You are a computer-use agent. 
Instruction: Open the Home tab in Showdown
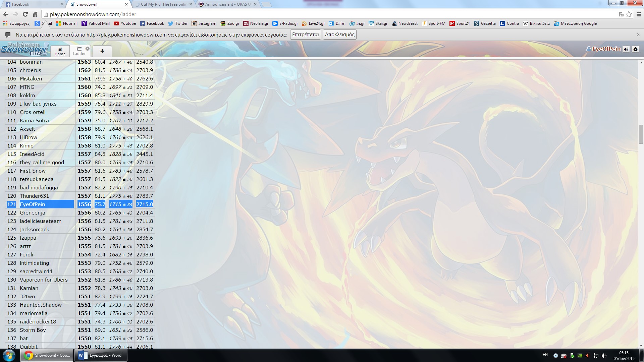(x=60, y=51)
